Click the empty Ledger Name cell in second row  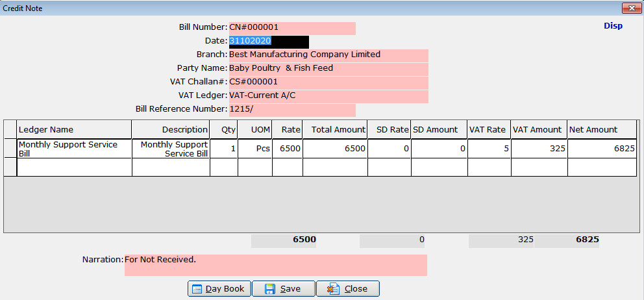pos(75,168)
